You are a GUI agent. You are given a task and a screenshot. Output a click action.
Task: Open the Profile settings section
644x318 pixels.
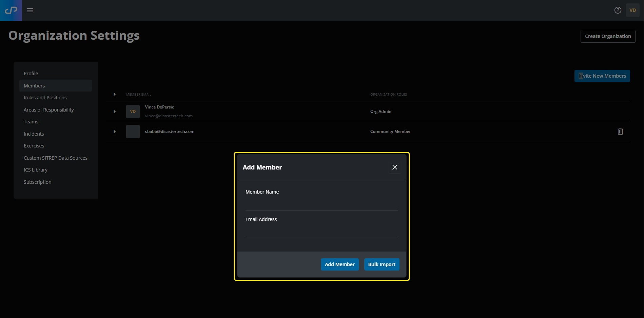[56, 74]
